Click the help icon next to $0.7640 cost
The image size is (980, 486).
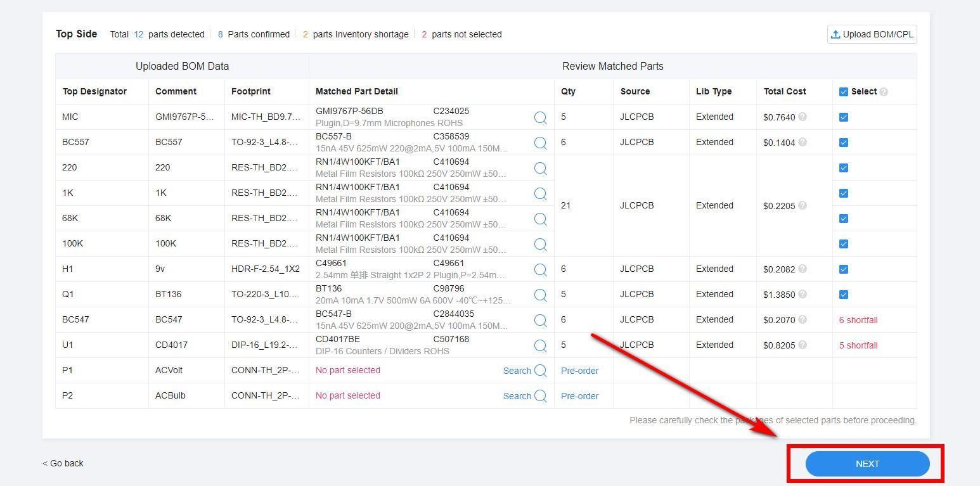click(x=803, y=117)
